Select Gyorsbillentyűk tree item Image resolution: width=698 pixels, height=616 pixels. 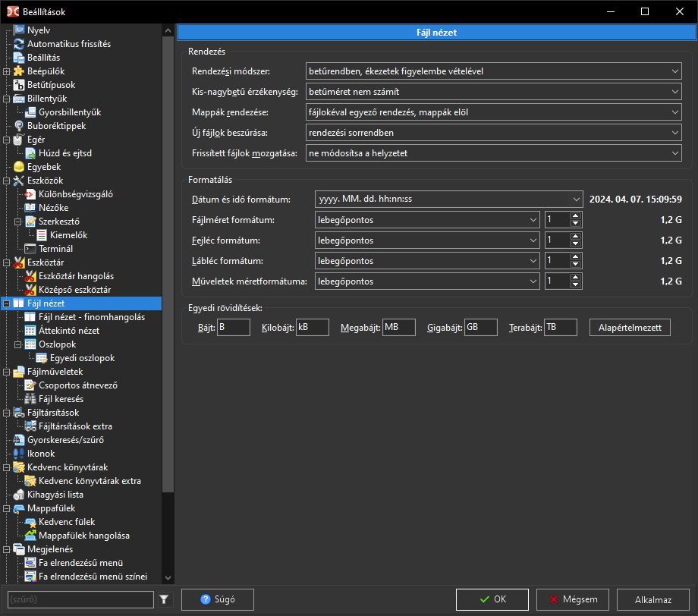pos(70,112)
